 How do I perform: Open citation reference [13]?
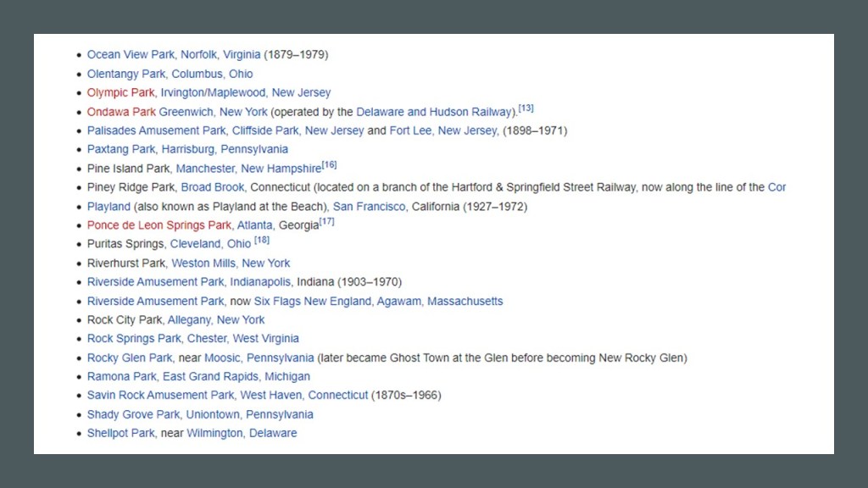tap(526, 108)
